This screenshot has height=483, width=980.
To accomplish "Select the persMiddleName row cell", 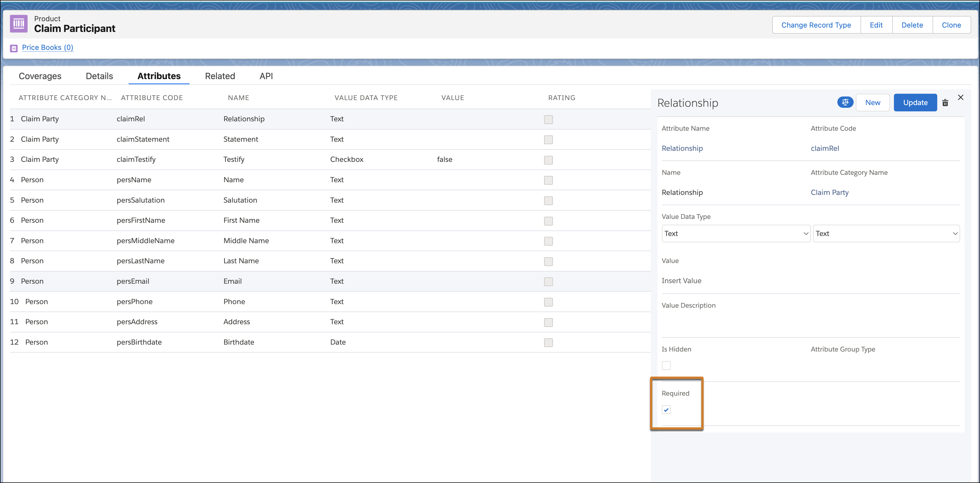I will 145,241.
